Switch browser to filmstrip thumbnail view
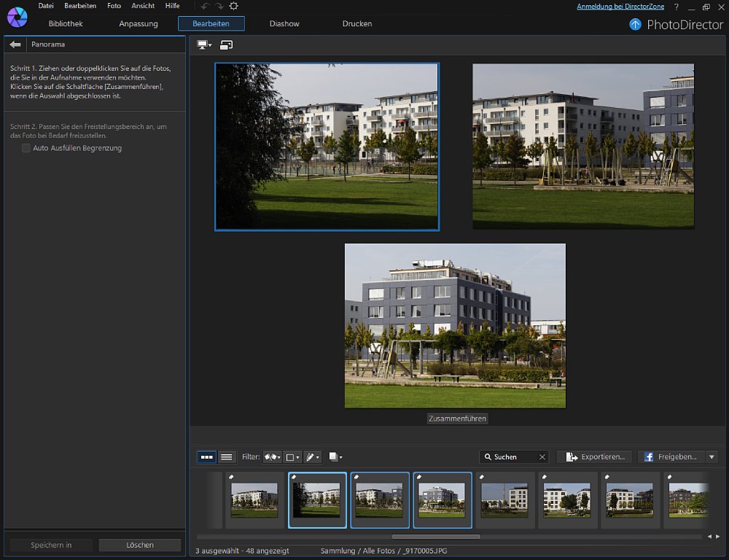Viewport: 729px width, 560px height. click(206, 456)
